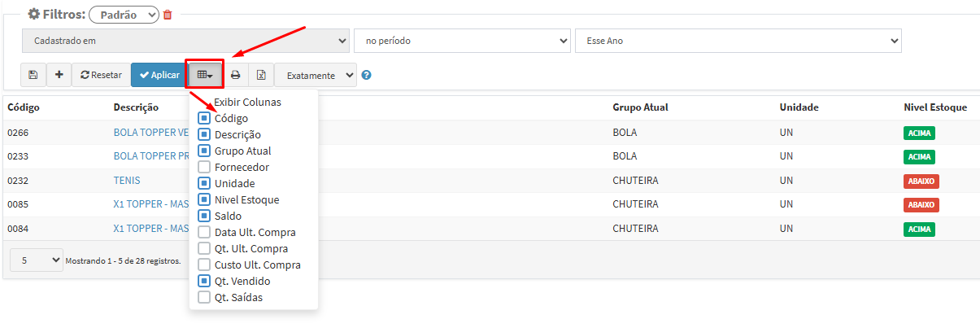Change the records per page selector
This screenshot has height=328, width=980.
pyautogui.click(x=36, y=260)
